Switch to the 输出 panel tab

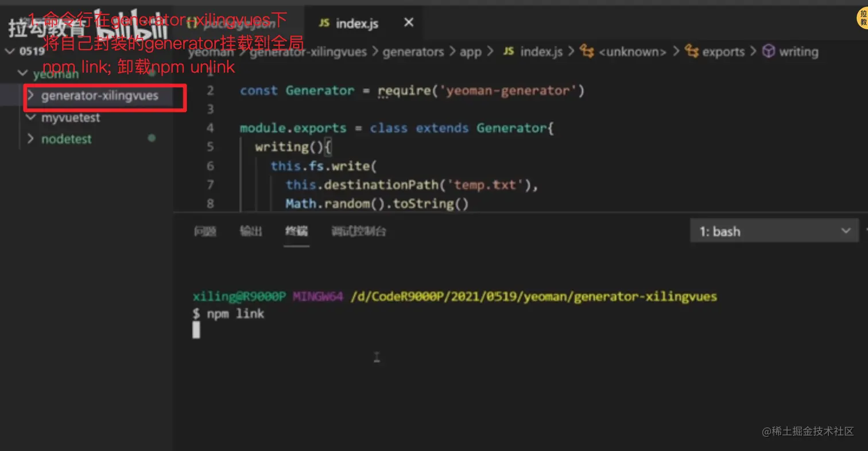click(x=251, y=231)
